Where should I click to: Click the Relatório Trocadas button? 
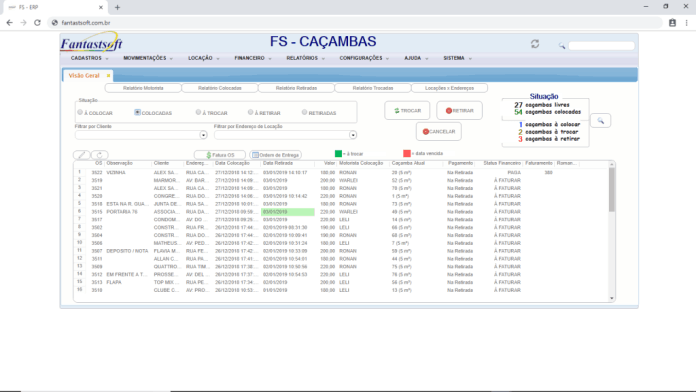[x=373, y=88]
